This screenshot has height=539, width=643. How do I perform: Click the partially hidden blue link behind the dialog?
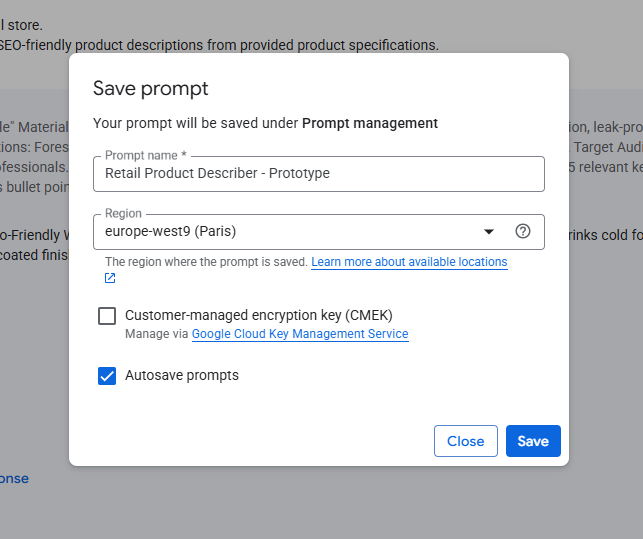[14, 479]
